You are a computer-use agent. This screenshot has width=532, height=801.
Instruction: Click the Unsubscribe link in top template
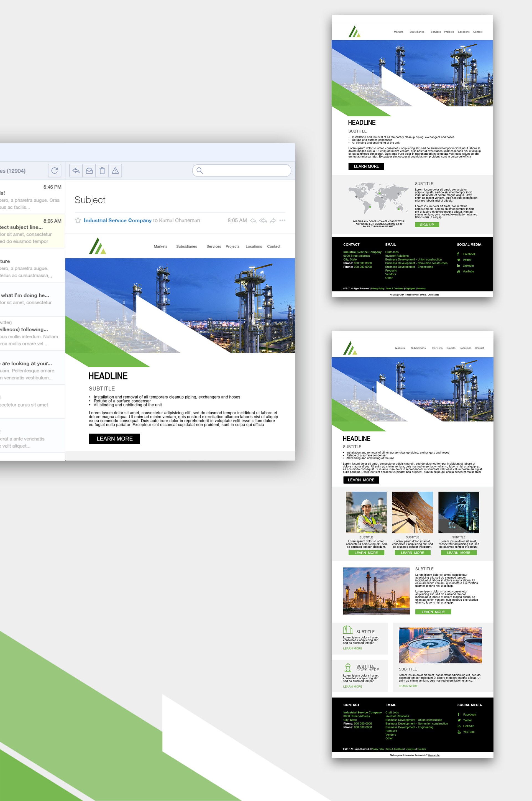point(433,295)
